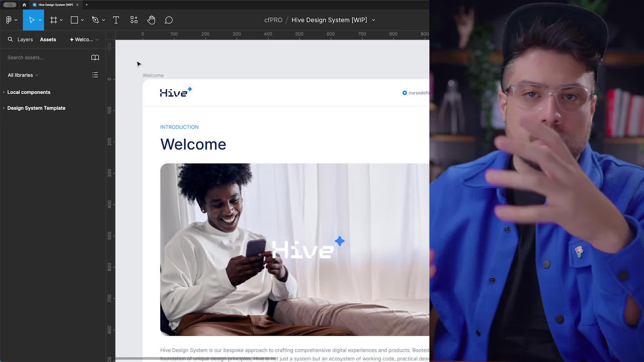644x362 pixels.
Task: Click the Hive Design System [WIP] file title
Action: (329, 20)
